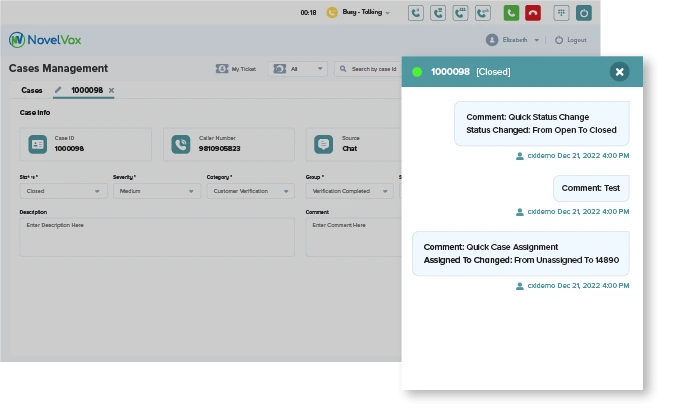Click the NovelVox logo
The width and height of the screenshot is (690, 414).
click(x=45, y=40)
